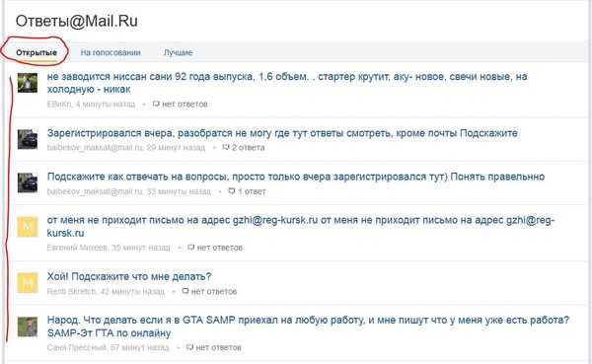592x364 pixels.
Task: Click the Ответы@Mail.Ru heading
Action: (x=76, y=21)
